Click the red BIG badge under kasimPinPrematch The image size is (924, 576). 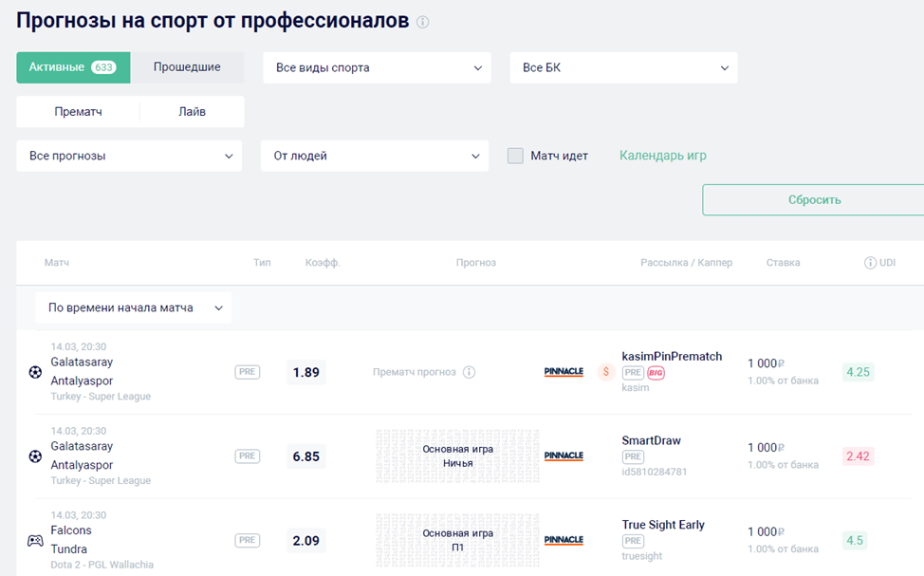656,373
